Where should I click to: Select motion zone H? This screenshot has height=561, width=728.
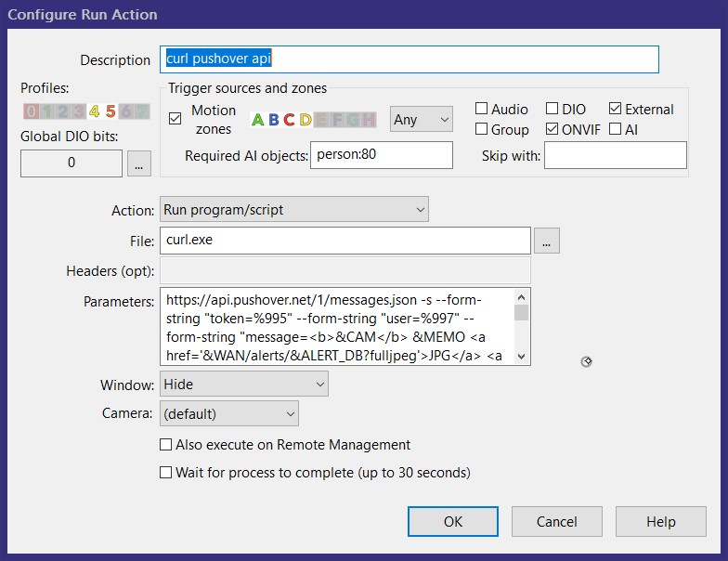click(x=369, y=120)
